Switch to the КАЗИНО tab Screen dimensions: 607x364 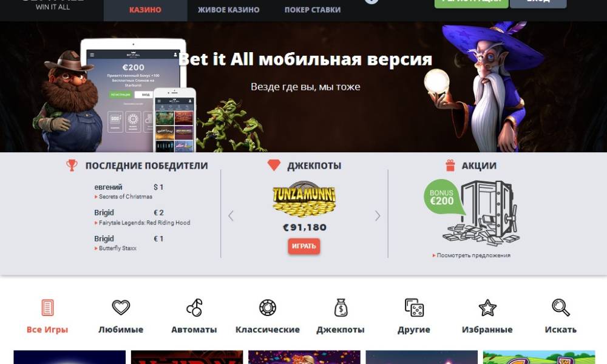145,10
